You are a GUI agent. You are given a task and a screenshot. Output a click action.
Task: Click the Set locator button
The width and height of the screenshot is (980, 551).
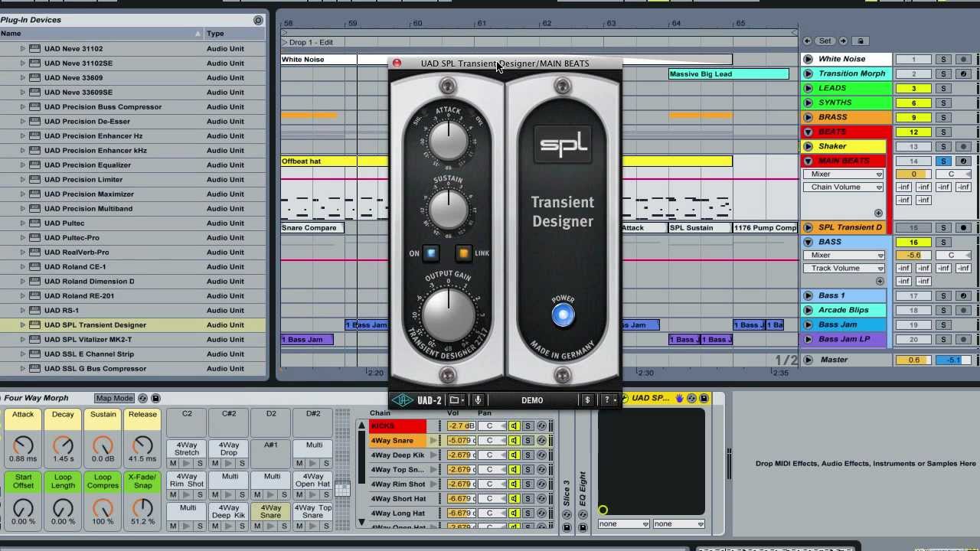point(825,41)
